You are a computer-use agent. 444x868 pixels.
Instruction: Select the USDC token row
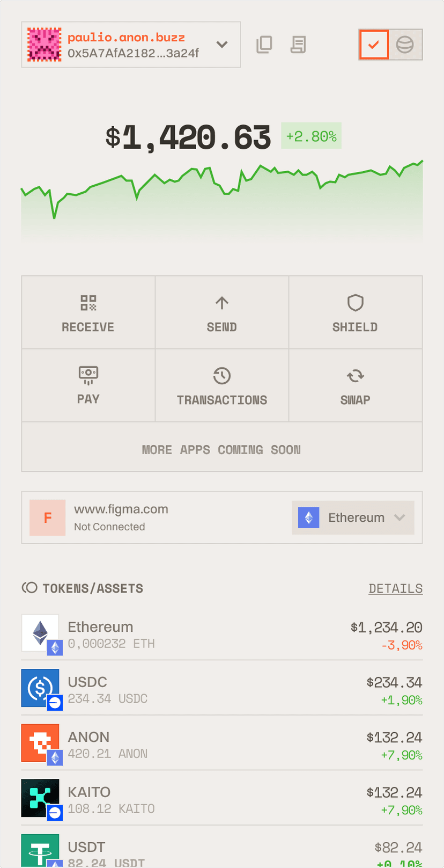click(x=222, y=689)
